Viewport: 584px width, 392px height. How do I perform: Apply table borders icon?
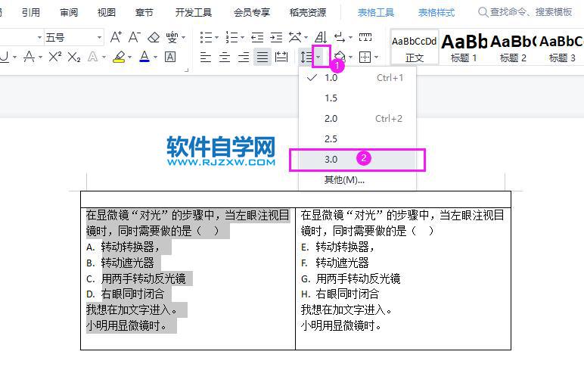(x=365, y=57)
